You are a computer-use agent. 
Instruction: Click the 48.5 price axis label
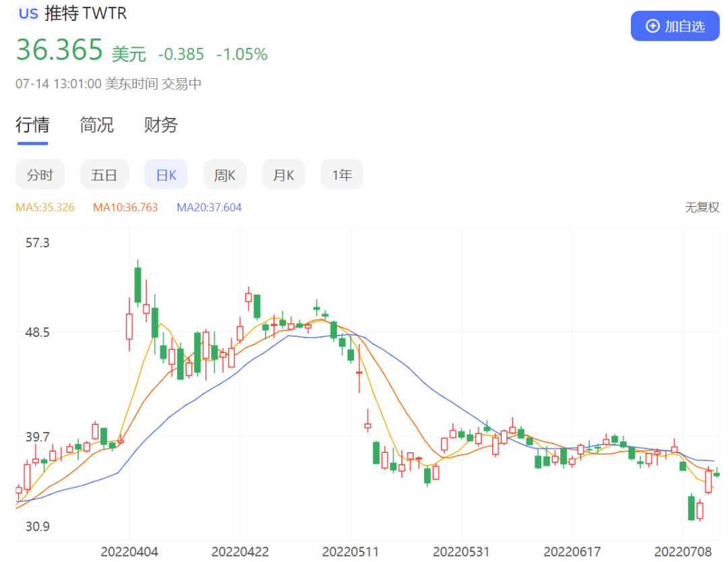coord(37,332)
